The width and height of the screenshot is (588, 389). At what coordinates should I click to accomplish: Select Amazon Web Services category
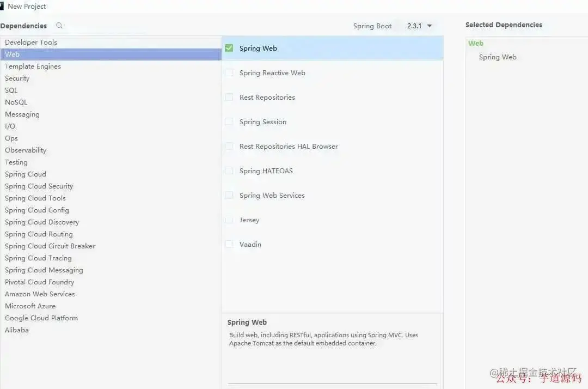click(x=111, y=294)
